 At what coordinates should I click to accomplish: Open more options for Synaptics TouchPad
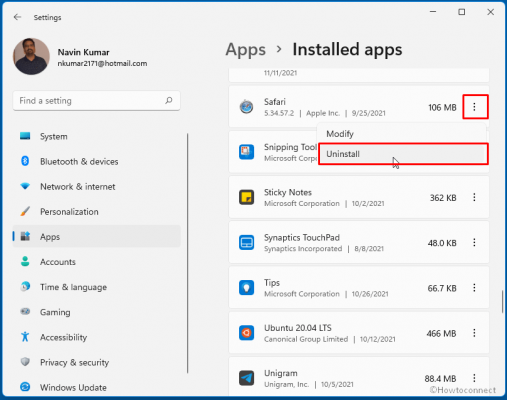click(x=474, y=243)
